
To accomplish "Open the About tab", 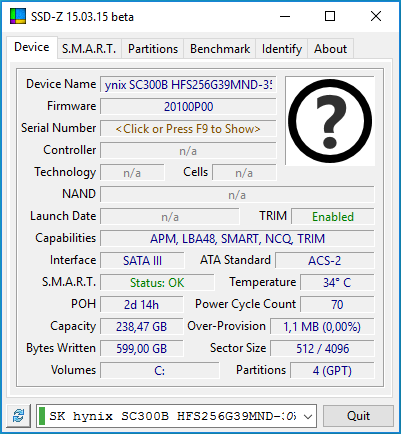I will tap(330, 49).
